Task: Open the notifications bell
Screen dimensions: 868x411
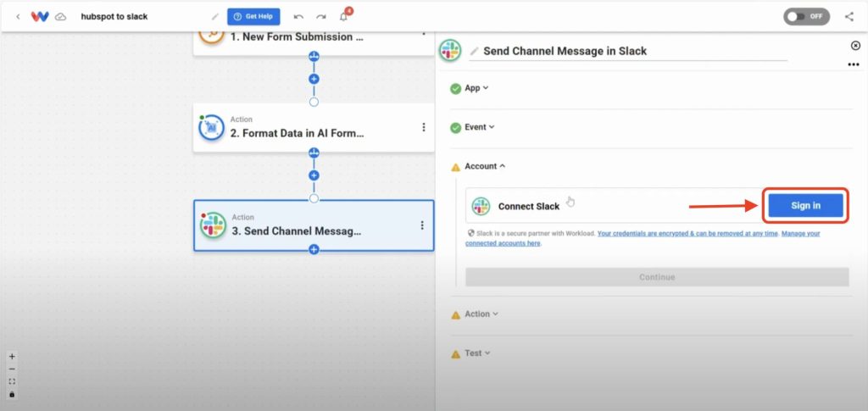Action: pos(344,16)
